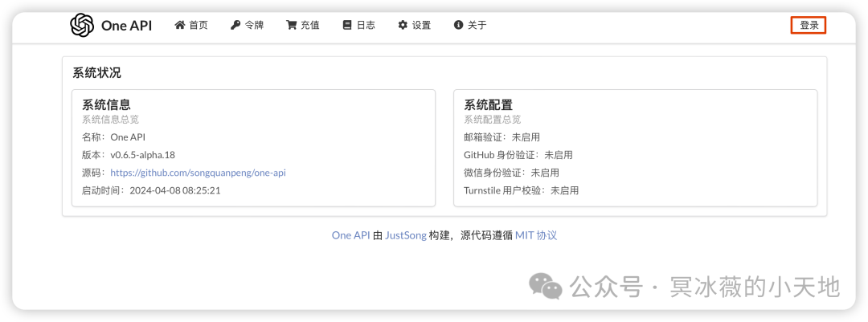Follow the One API footer link
This screenshot has height=322, width=868.
[351, 235]
